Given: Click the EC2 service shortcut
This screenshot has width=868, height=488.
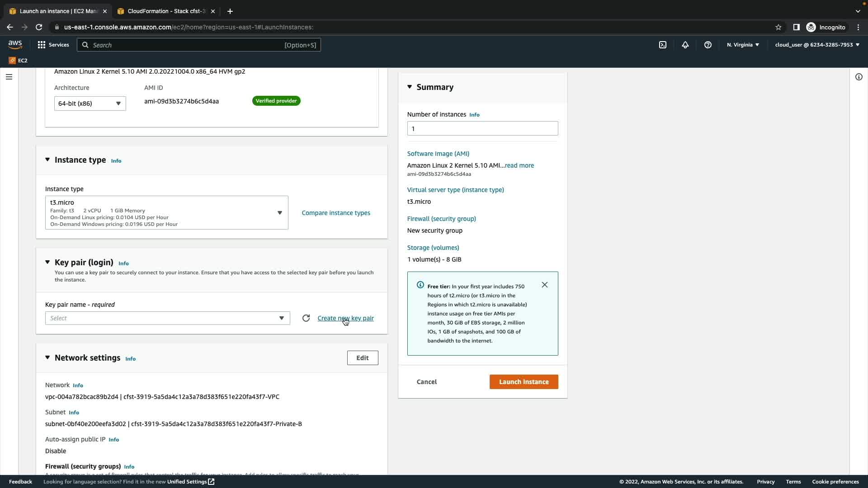Looking at the screenshot, I should 18,60.
